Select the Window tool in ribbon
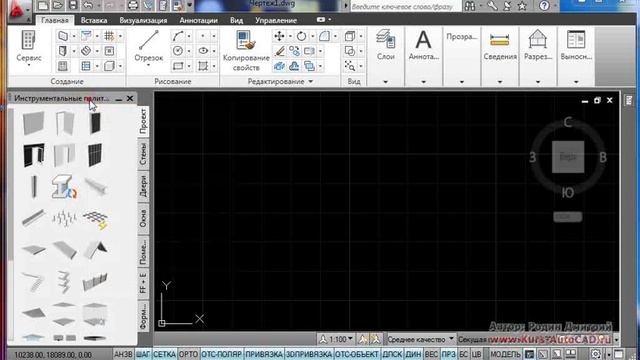This screenshot has width=640, height=360. click(63, 66)
